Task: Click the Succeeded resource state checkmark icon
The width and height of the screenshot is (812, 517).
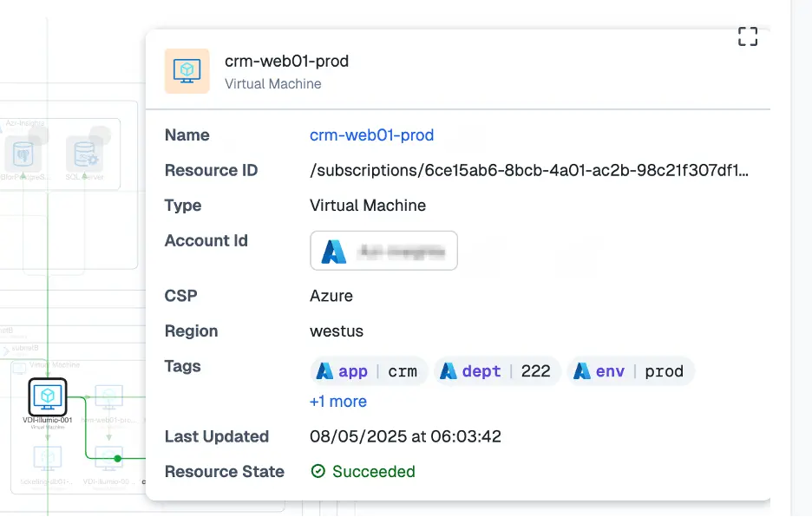Action: point(317,471)
